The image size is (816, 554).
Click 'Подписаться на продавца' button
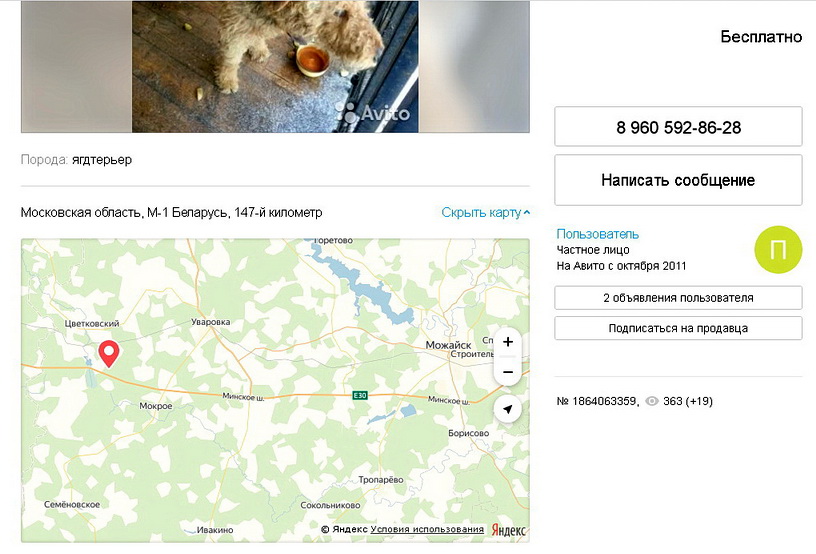coord(678,328)
